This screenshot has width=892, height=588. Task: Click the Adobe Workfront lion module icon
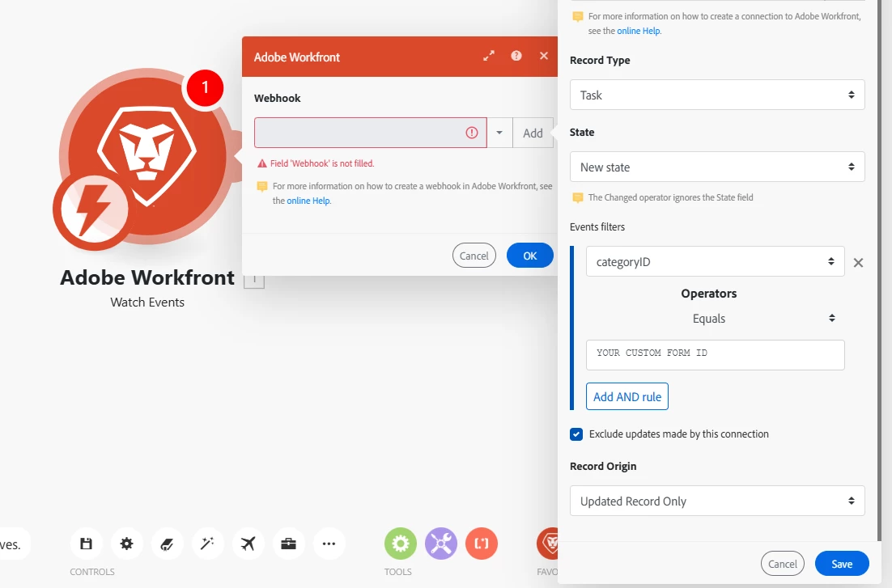pos(147,156)
